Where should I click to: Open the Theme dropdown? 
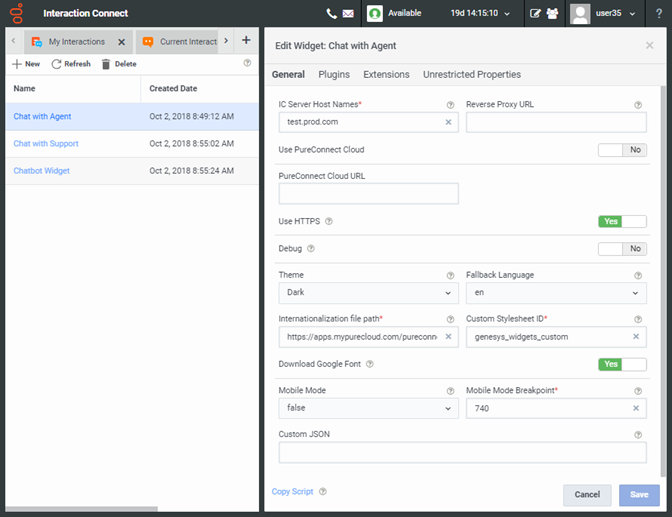pos(368,293)
